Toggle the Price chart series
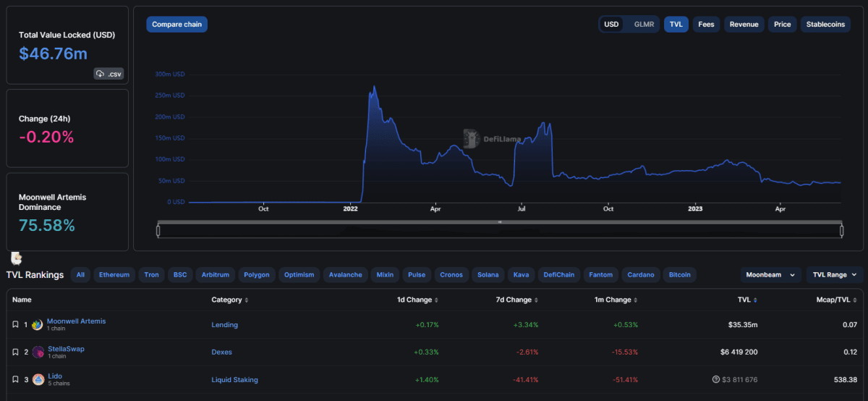Screen dimensions: 868x401 [x=783, y=24]
